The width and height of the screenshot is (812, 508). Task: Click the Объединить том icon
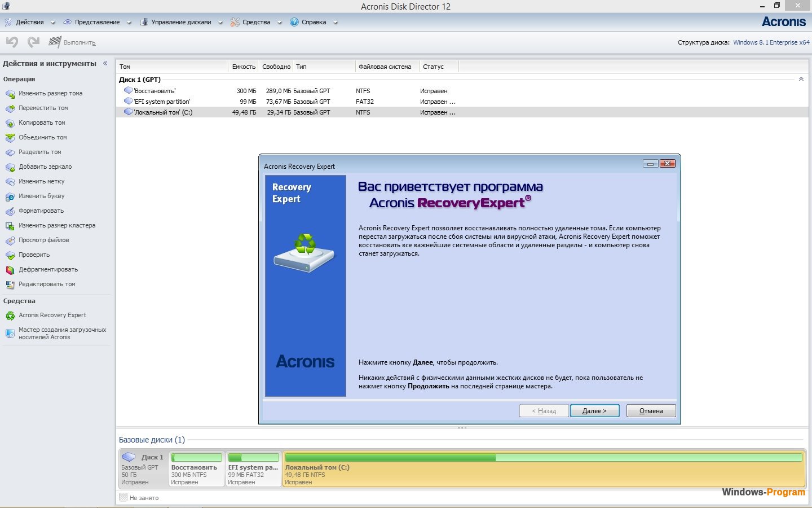(10, 138)
